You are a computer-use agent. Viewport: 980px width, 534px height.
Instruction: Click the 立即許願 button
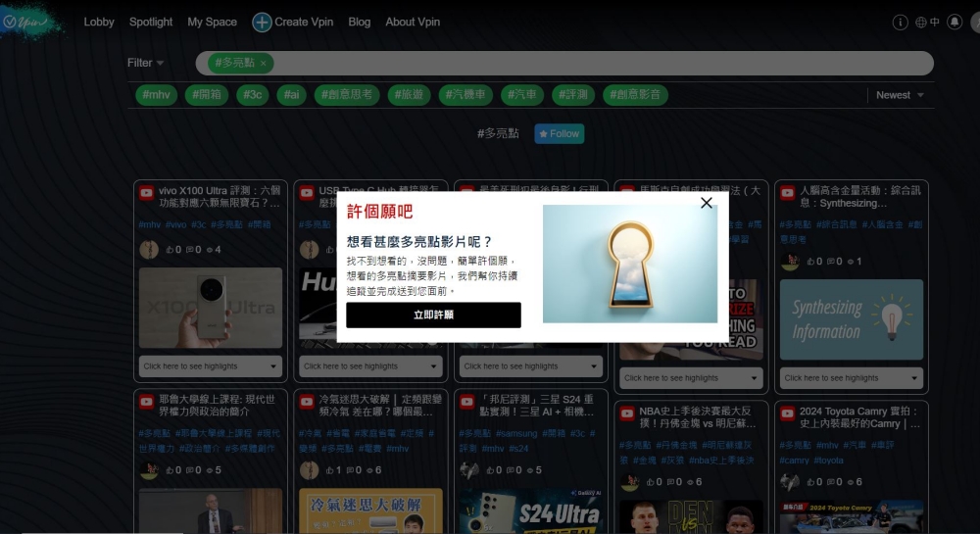coord(433,316)
